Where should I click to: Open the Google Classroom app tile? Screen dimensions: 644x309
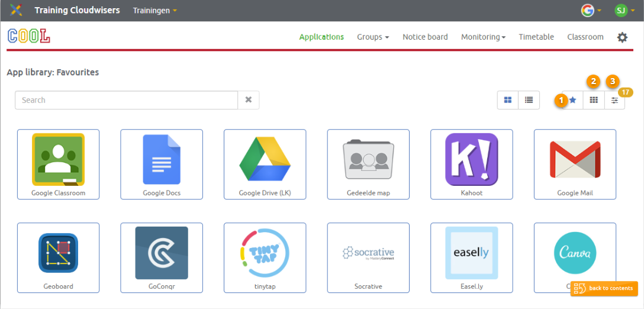[x=59, y=165]
